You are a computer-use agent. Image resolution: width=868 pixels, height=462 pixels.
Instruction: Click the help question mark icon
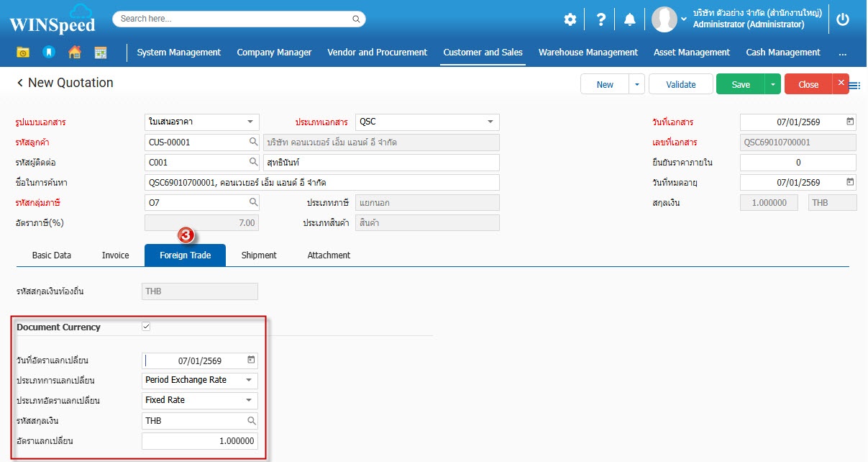[601, 19]
